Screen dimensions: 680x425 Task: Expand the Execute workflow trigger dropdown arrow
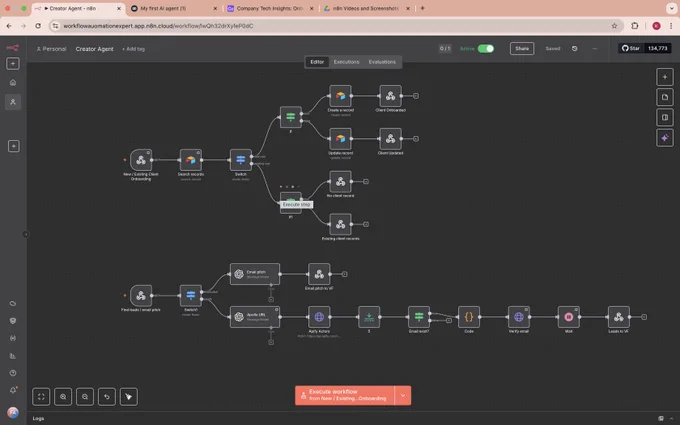pyautogui.click(x=402, y=396)
